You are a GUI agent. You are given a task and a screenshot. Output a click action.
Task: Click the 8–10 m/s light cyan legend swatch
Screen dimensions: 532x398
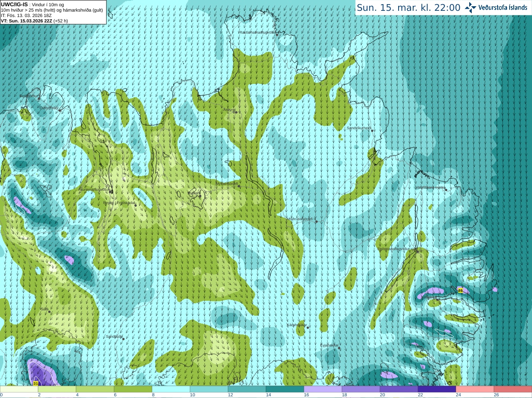click(x=171, y=389)
